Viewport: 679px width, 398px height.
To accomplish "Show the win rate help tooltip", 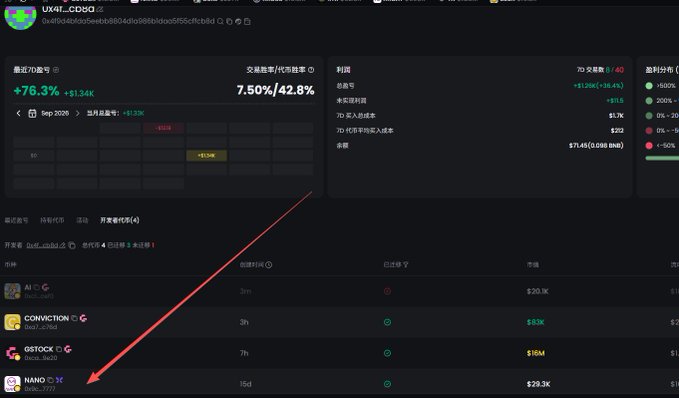I will click(311, 70).
